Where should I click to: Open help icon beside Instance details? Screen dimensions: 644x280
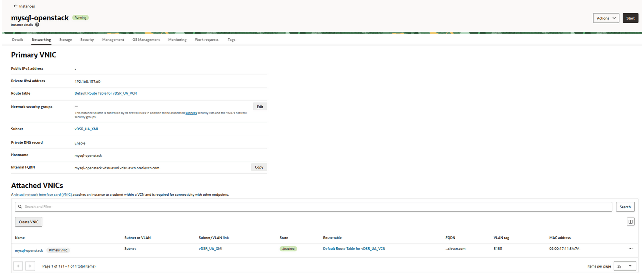click(x=37, y=24)
